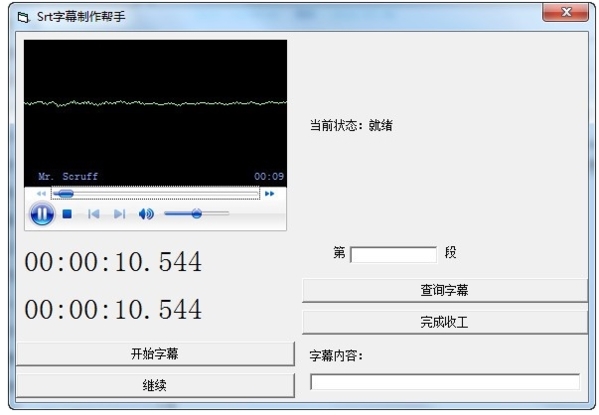Stop the media with the square button
The height and width of the screenshot is (415, 599).
click(x=67, y=214)
